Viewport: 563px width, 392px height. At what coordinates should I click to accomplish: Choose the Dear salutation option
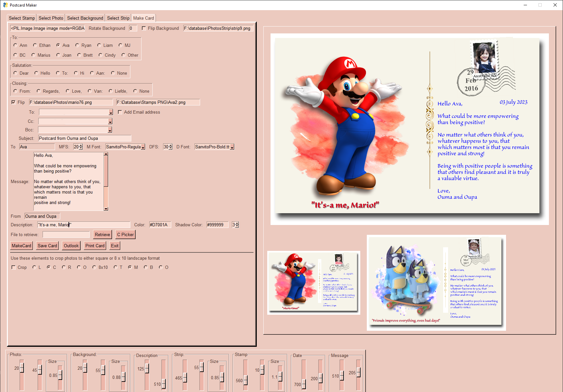tap(15, 73)
